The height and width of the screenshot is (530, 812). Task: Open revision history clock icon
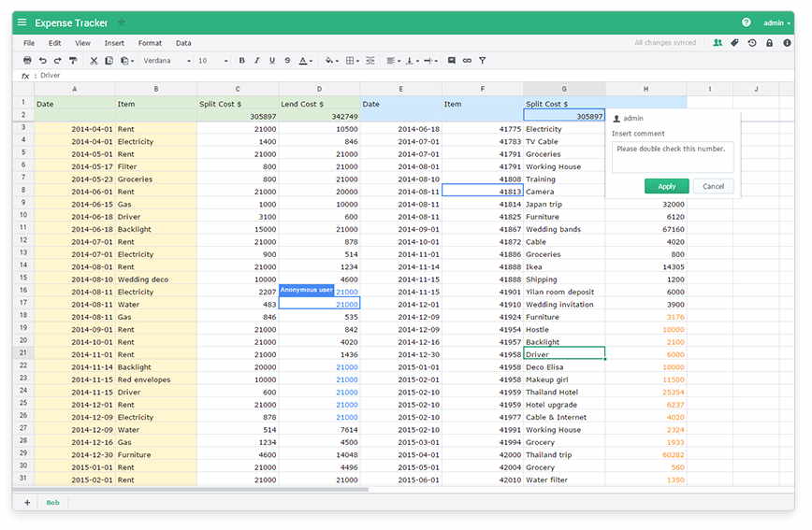(752, 43)
